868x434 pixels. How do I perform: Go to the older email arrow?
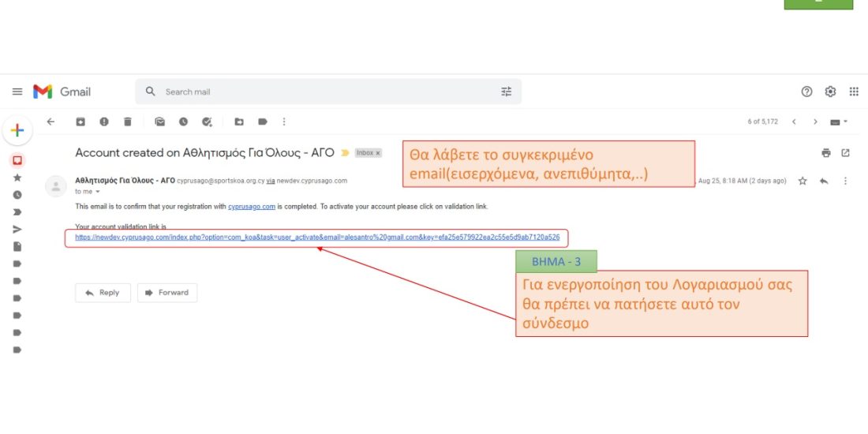(815, 122)
